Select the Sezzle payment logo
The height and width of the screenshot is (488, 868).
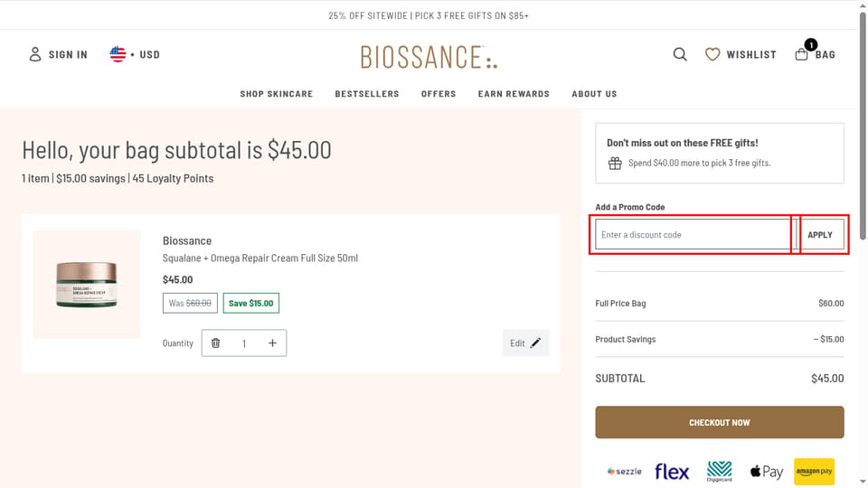point(625,472)
